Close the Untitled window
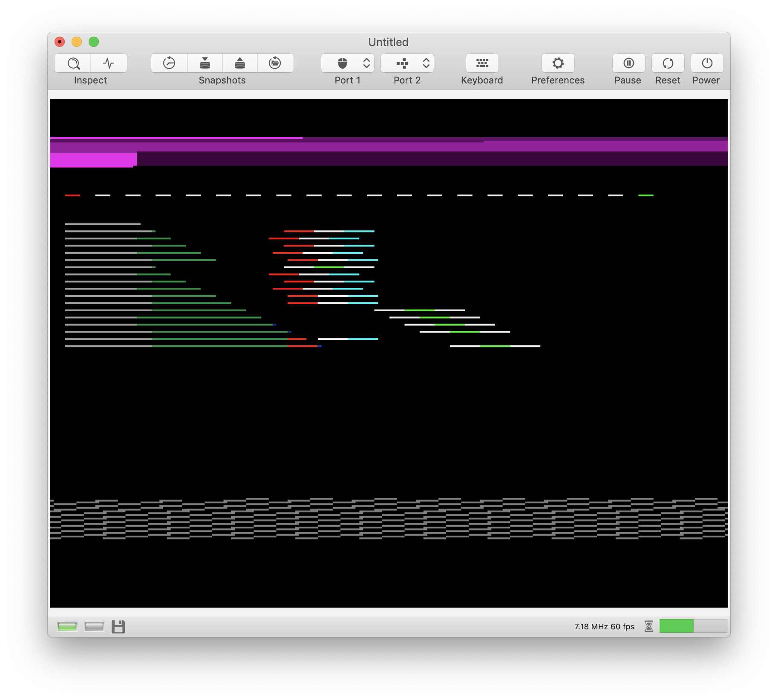 (60, 42)
